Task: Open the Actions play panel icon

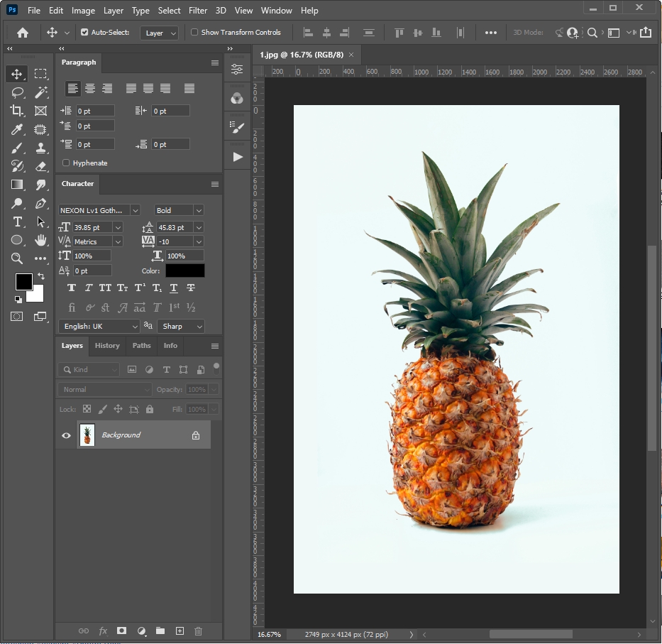Action: pyautogui.click(x=238, y=157)
